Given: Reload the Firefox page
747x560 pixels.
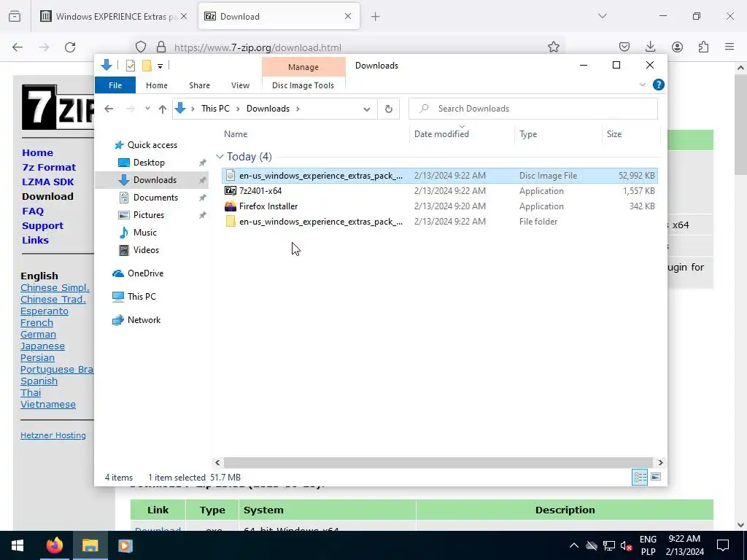Looking at the screenshot, I should click(70, 47).
